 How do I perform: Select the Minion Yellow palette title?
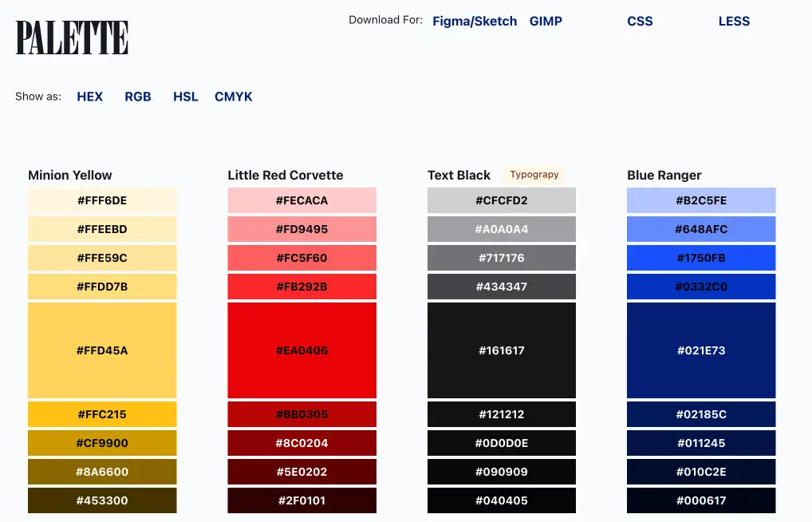tap(69, 175)
